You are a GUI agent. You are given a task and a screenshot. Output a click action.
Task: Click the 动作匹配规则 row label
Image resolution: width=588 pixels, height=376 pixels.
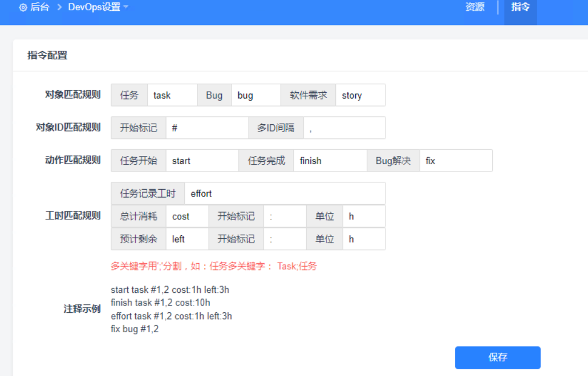[x=73, y=160]
